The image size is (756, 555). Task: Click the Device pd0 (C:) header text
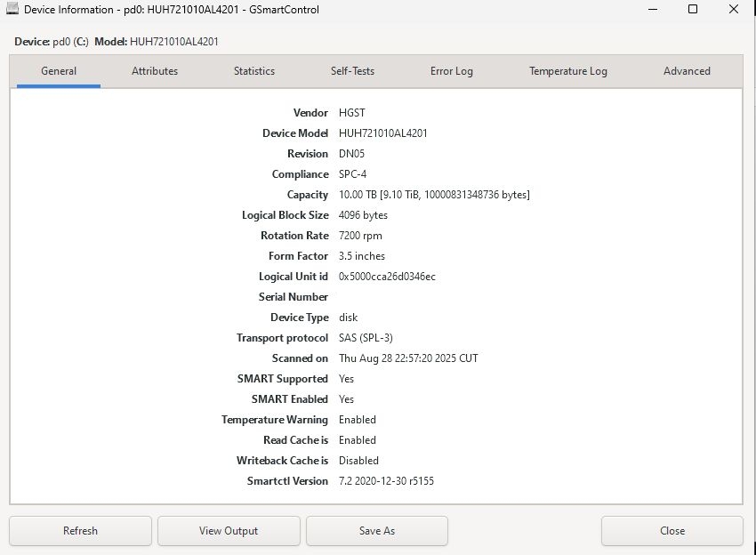point(51,42)
